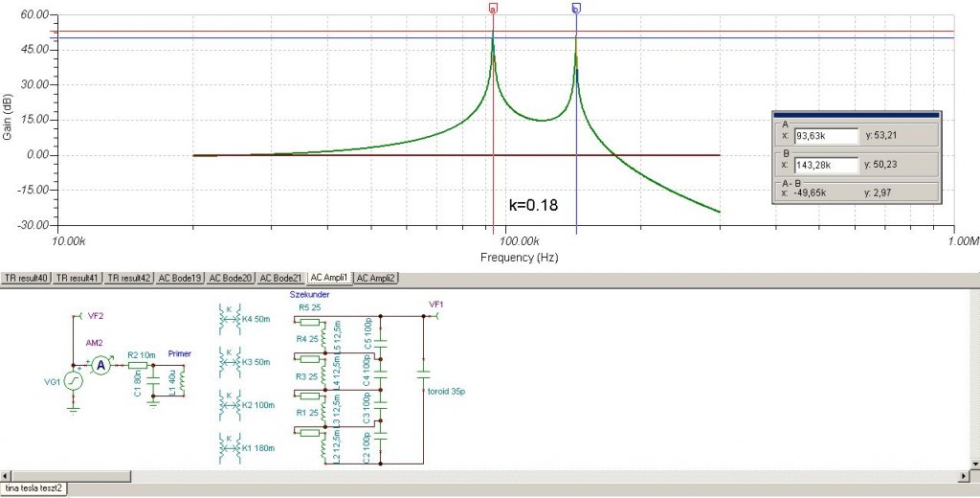The height and width of the screenshot is (498, 980).
Task: Click cursor A x value field
Action: click(826, 136)
